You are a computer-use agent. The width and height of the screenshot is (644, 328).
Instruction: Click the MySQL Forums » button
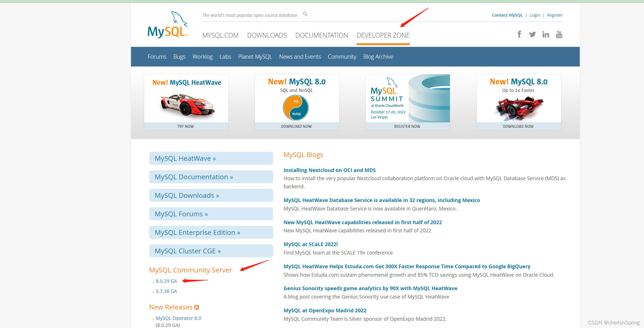(211, 214)
